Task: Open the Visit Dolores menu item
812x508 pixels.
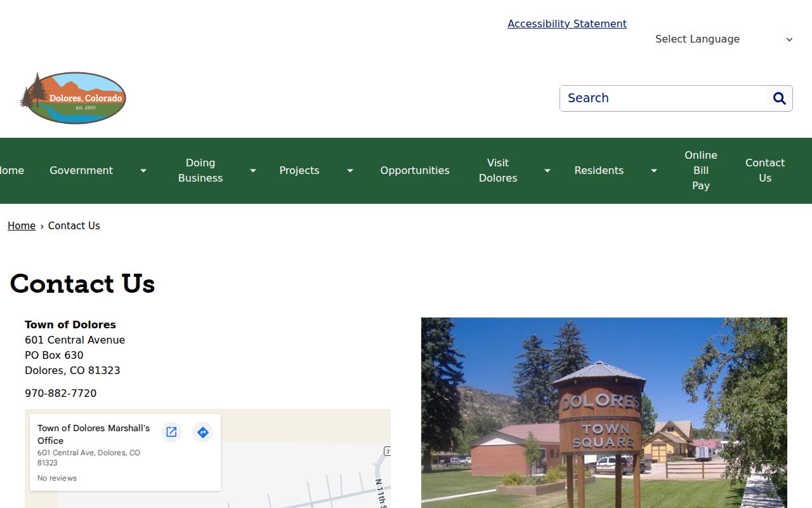Action: [x=498, y=171]
